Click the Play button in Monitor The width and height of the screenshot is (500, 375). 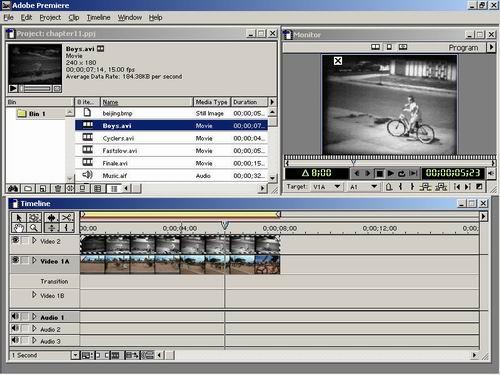coord(391,173)
